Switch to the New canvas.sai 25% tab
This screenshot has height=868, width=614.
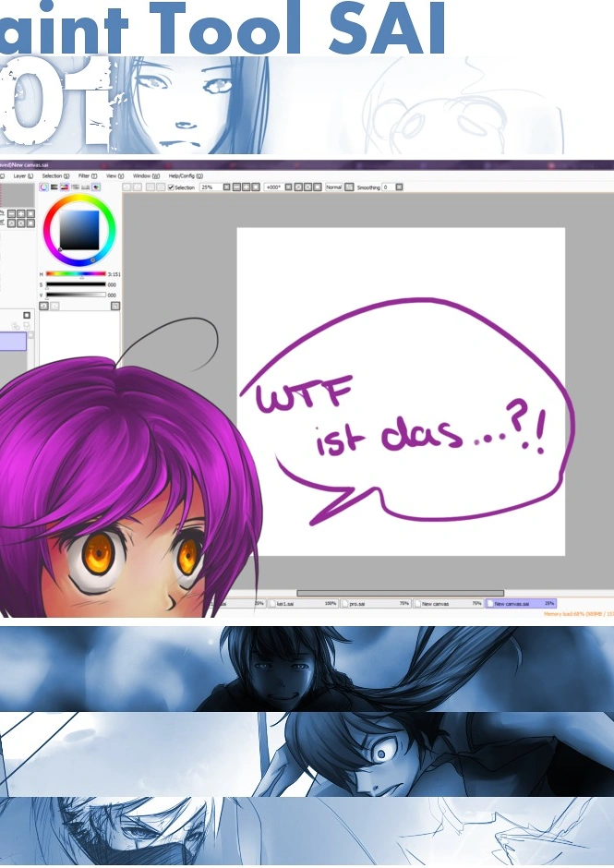pos(521,603)
